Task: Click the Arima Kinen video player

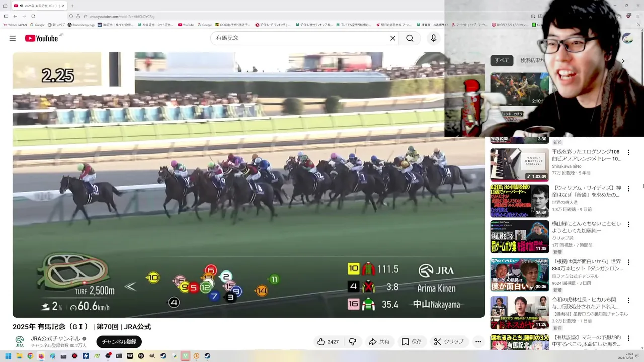Action: point(249,185)
